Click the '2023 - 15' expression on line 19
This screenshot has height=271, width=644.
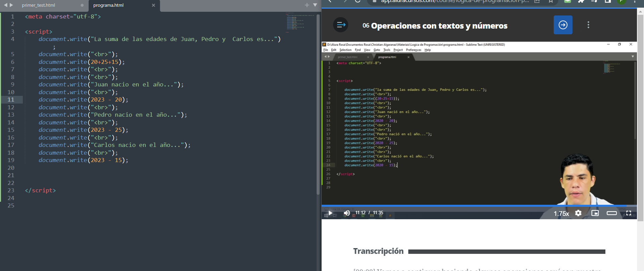coord(106,160)
